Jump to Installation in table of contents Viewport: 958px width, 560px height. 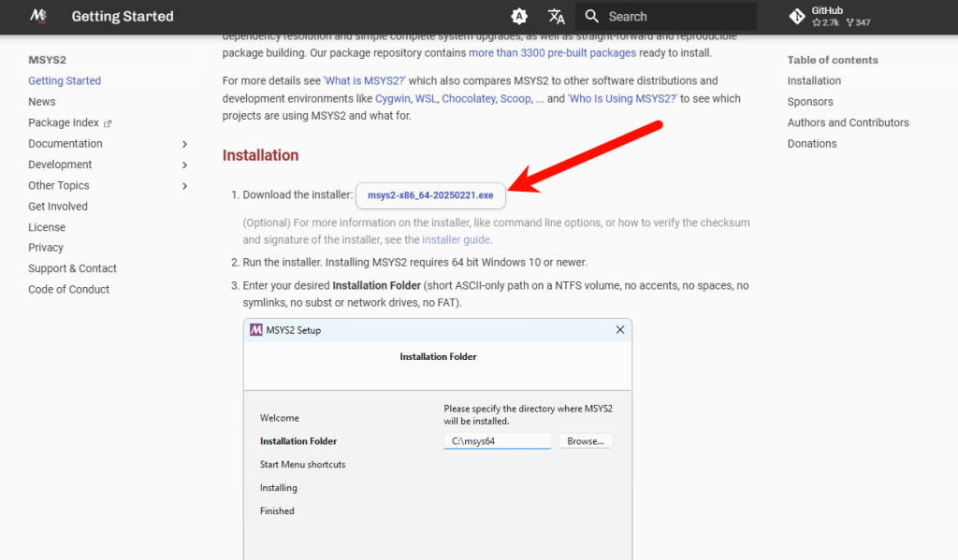[814, 80]
